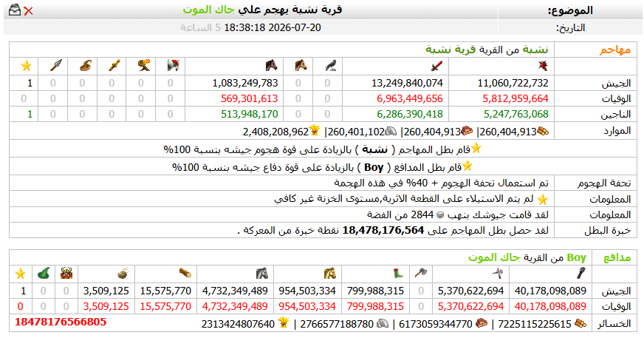
Task: Click the attacker brown hat unit icon
Action: pyautogui.click(x=86, y=65)
